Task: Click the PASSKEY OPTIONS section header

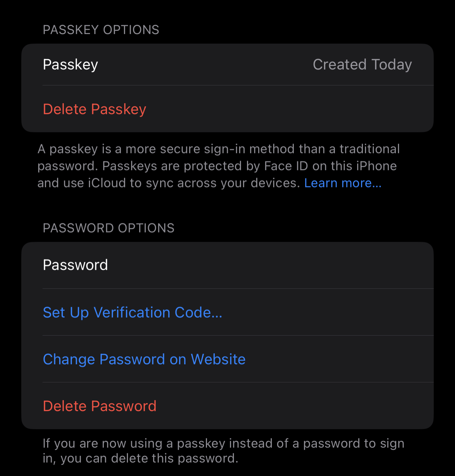Action: 101,30
